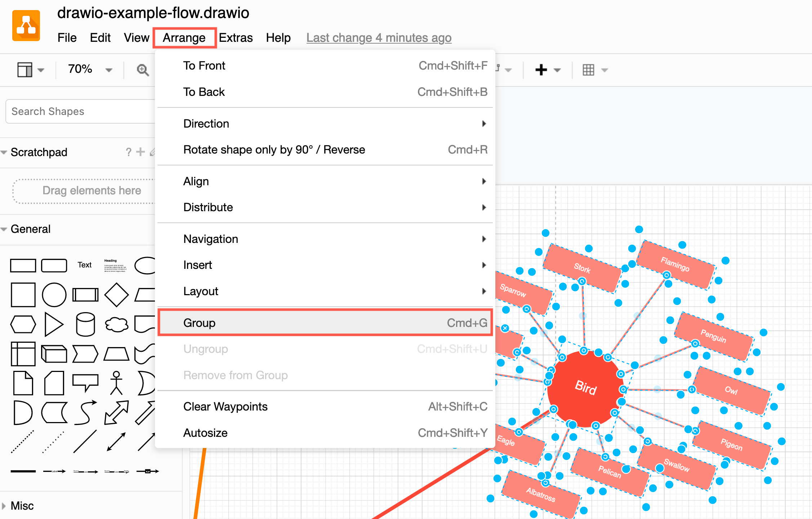
Task: Select the ellipse shape from the palette
Action: [144, 266]
